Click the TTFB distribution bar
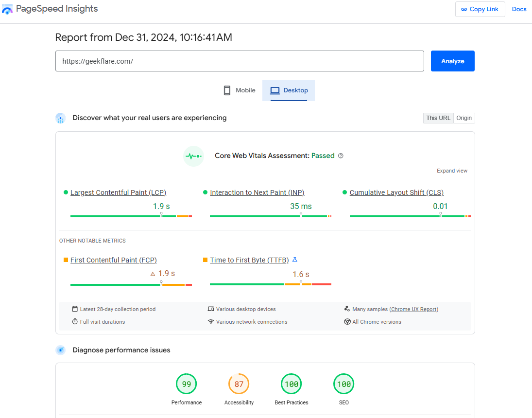The image size is (532, 418). [271, 284]
